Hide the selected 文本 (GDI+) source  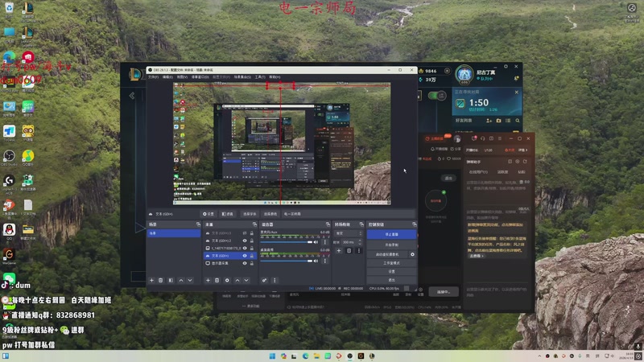245,256
